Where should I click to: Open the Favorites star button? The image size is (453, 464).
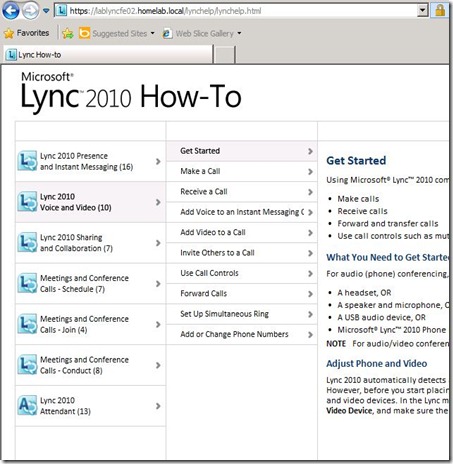point(27,33)
